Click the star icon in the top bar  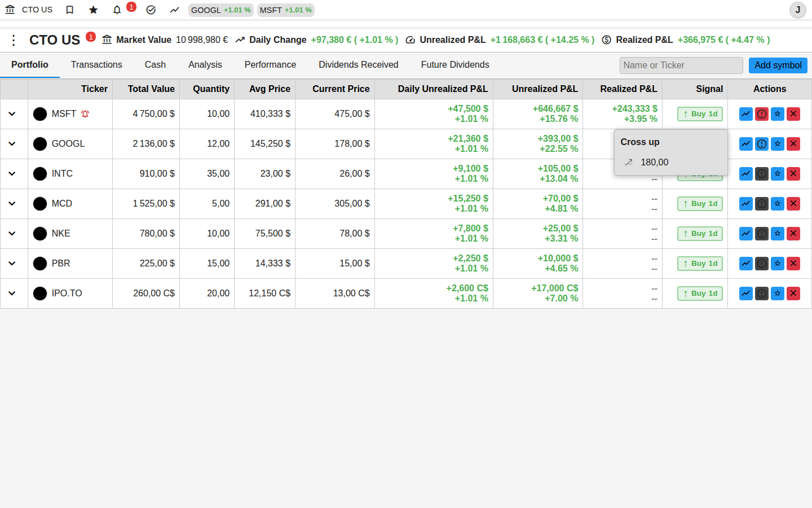pos(94,10)
